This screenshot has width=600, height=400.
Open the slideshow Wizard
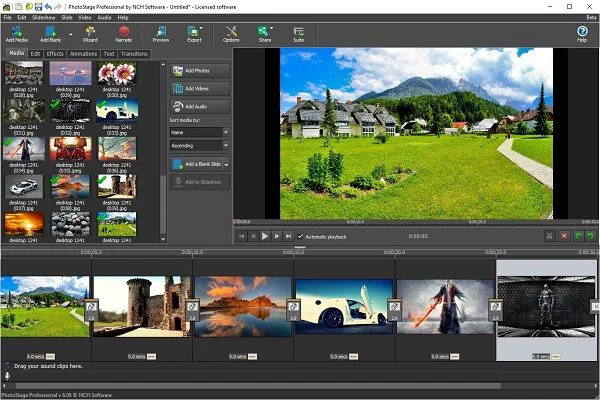pyautogui.click(x=89, y=31)
